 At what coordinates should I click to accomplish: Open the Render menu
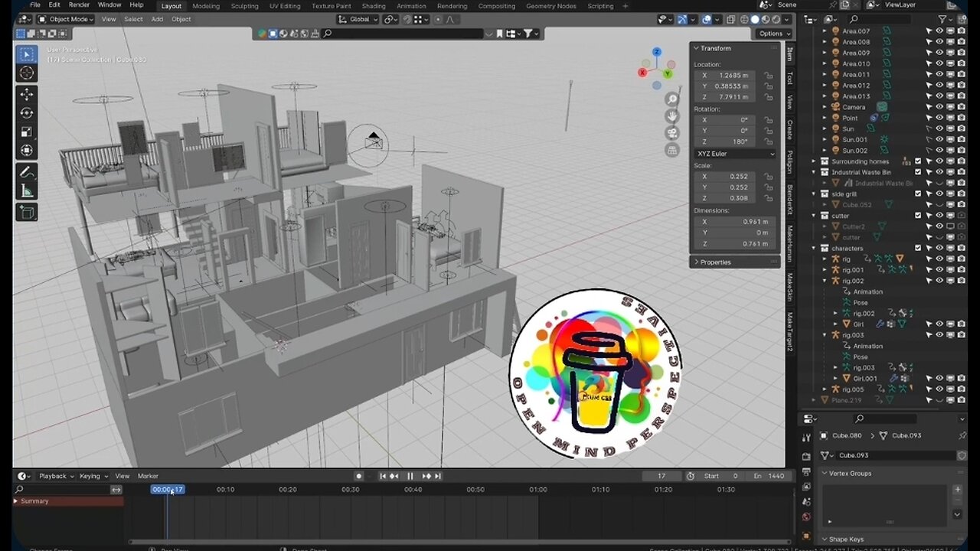[x=79, y=5]
